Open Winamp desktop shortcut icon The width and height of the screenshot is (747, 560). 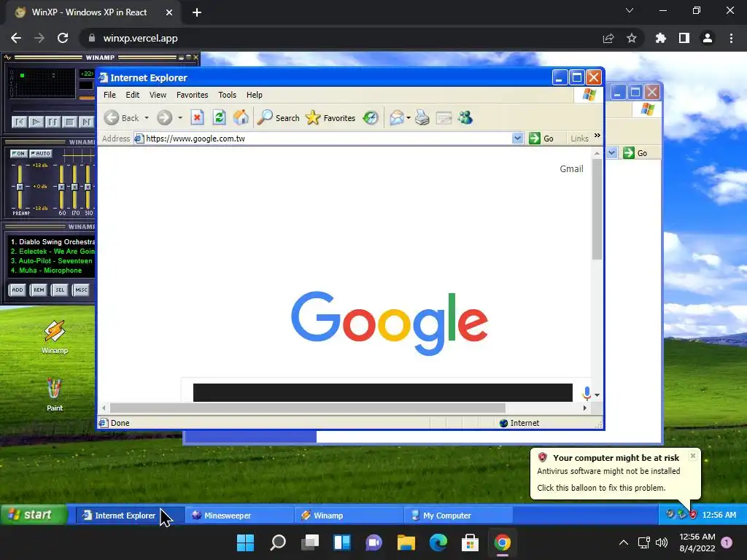[x=54, y=337]
